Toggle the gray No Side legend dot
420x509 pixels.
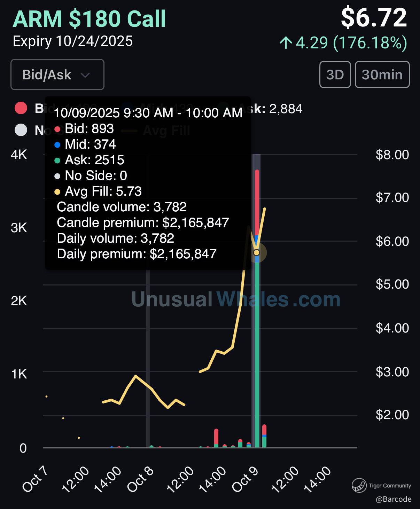[x=21, y=130]
